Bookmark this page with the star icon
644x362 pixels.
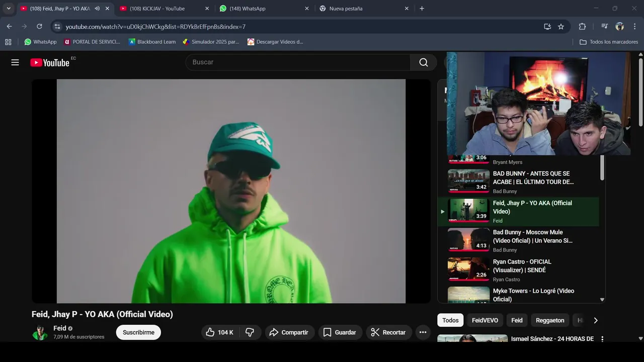click(x=561, y=27)
